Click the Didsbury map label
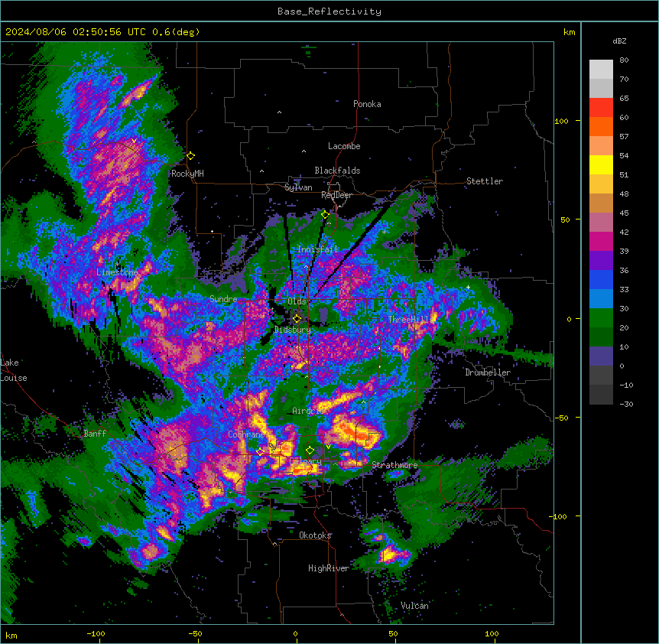This screenshot has height=644, width=659. tap(293, 330)
